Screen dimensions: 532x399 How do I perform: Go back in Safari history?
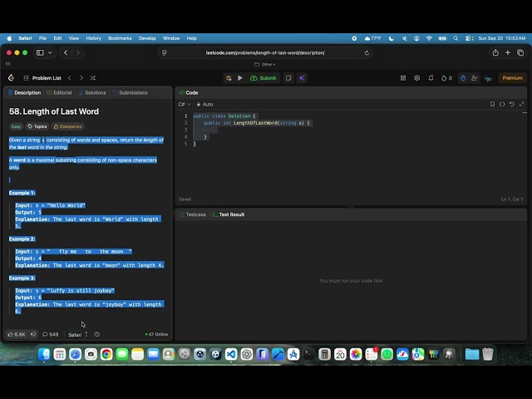[66, 52]
